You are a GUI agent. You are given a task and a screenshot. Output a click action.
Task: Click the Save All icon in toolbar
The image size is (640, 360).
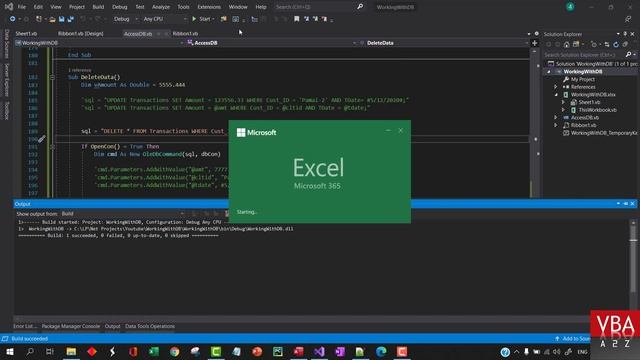point(71,19)
